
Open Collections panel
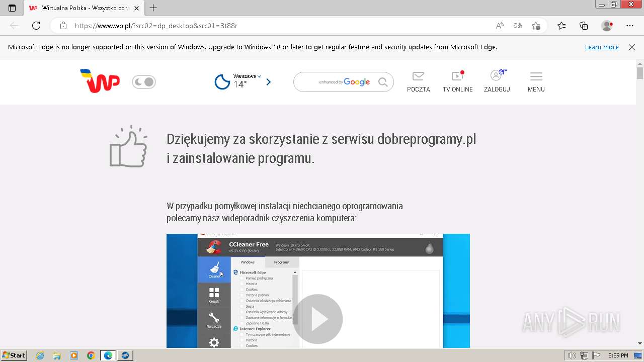coord(584,26)
